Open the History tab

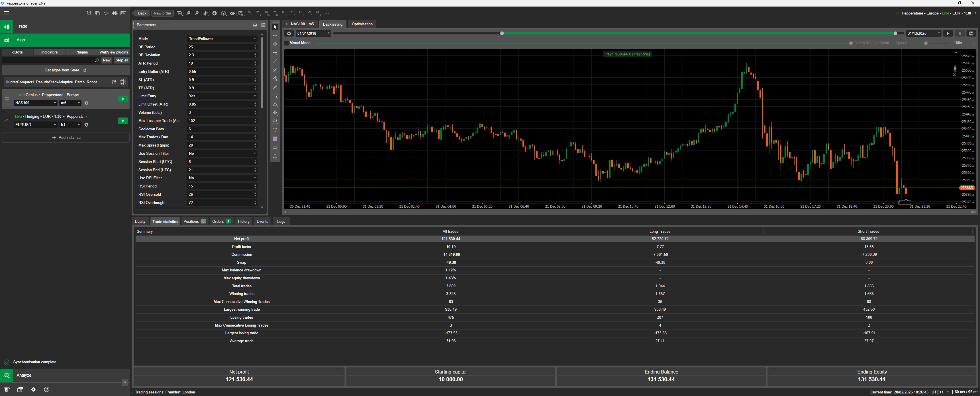click(x=244, y=222)
